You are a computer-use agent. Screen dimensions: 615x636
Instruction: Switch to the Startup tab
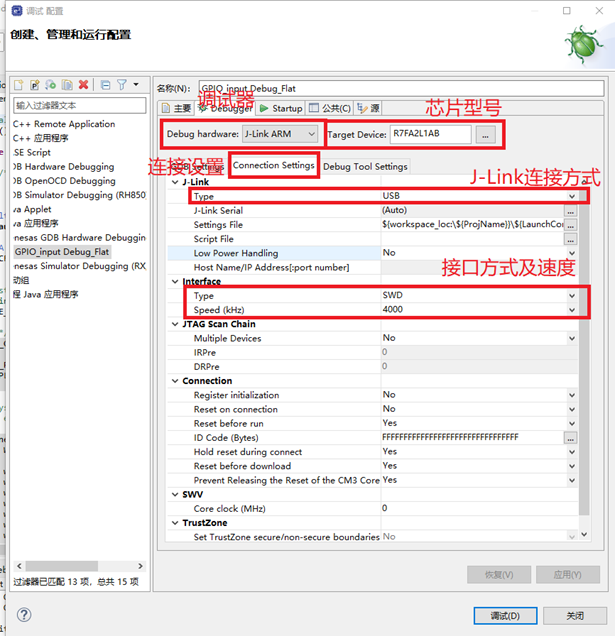tap(281, 108)
